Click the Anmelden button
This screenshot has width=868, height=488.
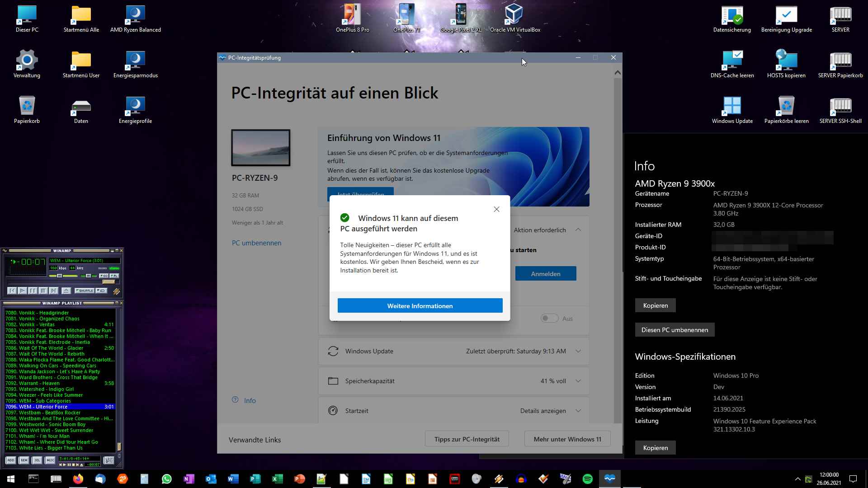pos(546,273)
